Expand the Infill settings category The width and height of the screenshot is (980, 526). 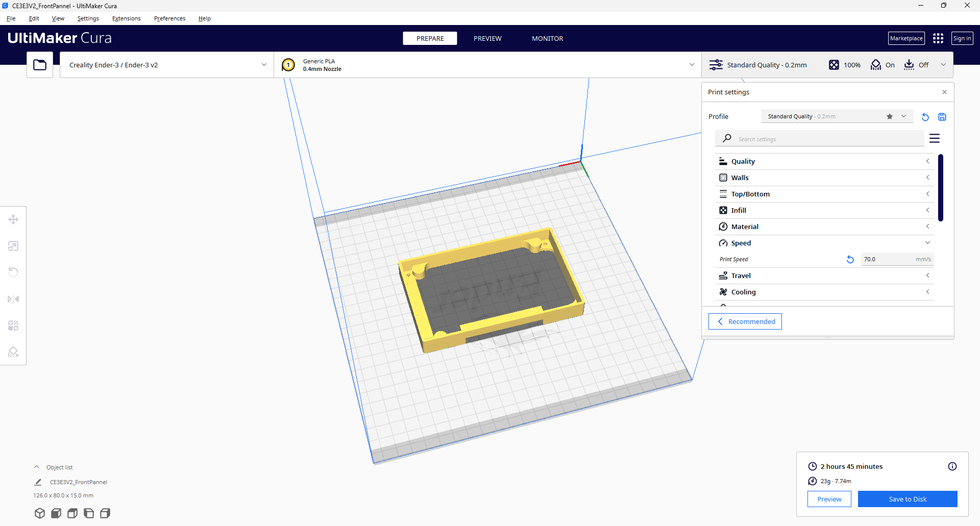pos(824,210)
